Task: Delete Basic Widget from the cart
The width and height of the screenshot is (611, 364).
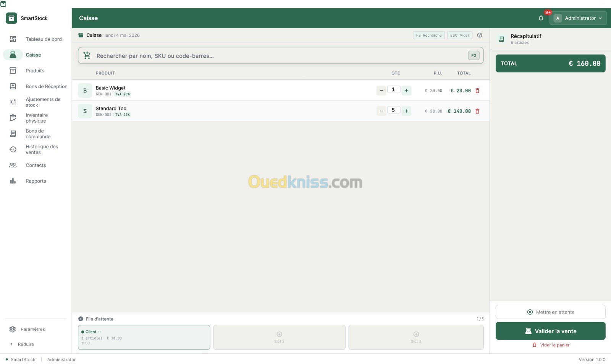Action: click(477, 91)
